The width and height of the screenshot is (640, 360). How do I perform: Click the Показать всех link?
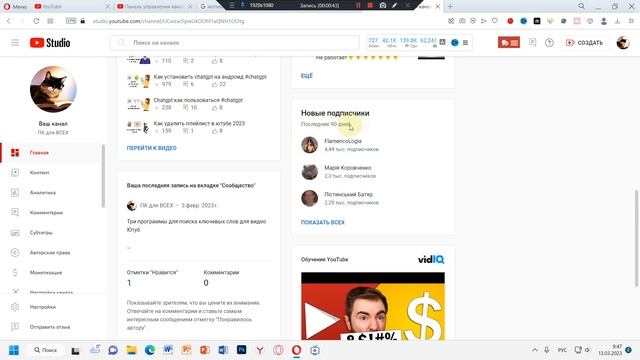[x=322, y=222]
